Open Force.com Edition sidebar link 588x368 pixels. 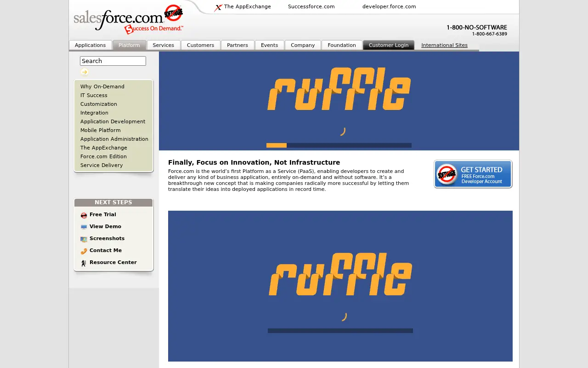pos(103,156)
